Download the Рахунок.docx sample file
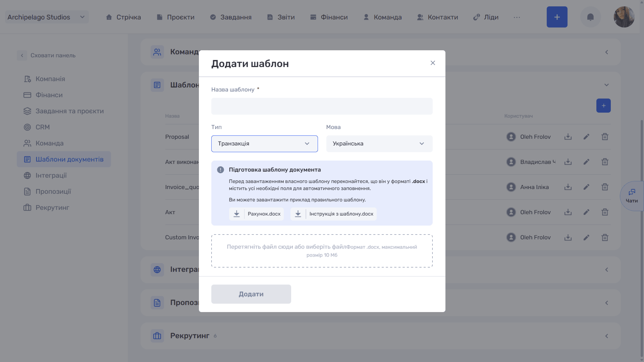Image resolution: width=644 pixels, height=362 pixels. (x=256, y=214)
